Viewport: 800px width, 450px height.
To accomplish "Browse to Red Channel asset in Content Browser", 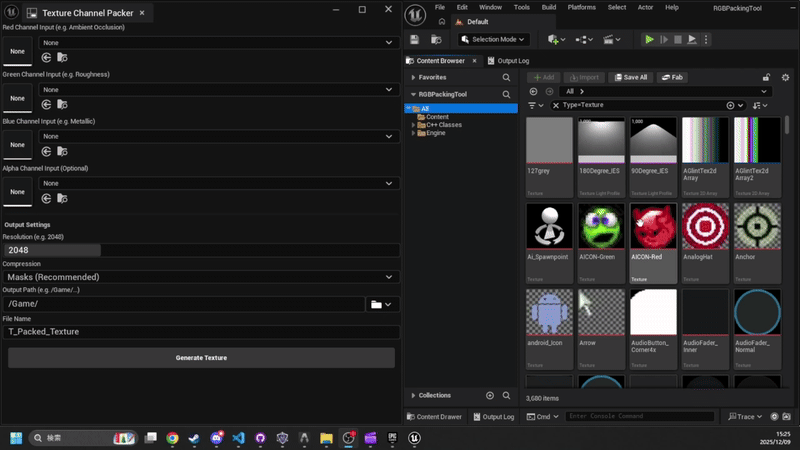I will (62, 58).
